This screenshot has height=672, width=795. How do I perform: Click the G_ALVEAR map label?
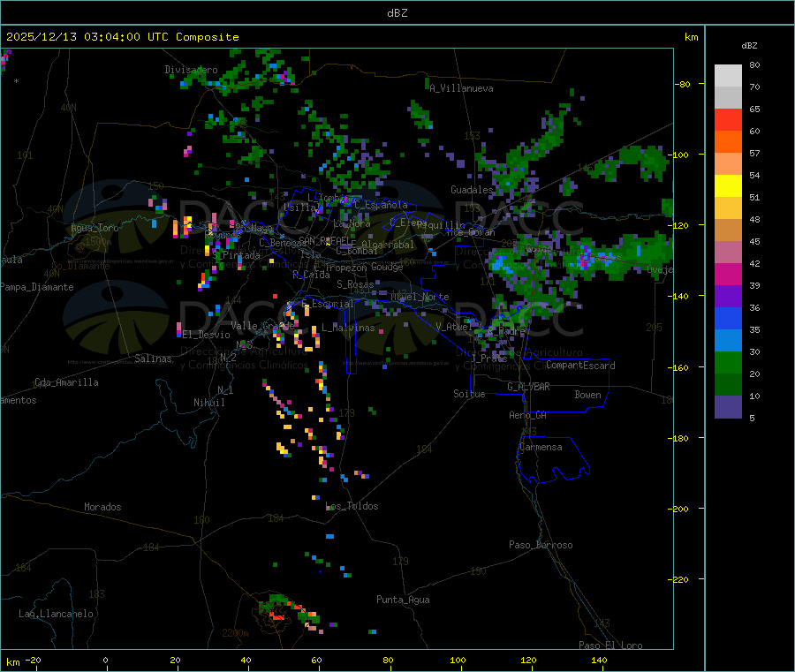click(x=528, y=387)
